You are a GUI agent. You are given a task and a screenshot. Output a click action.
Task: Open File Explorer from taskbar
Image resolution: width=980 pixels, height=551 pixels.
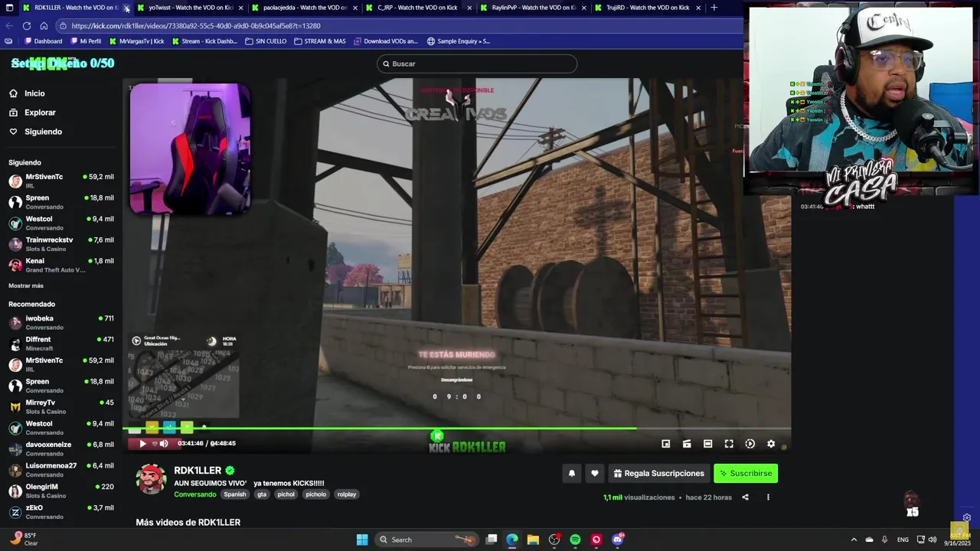click(533, 540)
